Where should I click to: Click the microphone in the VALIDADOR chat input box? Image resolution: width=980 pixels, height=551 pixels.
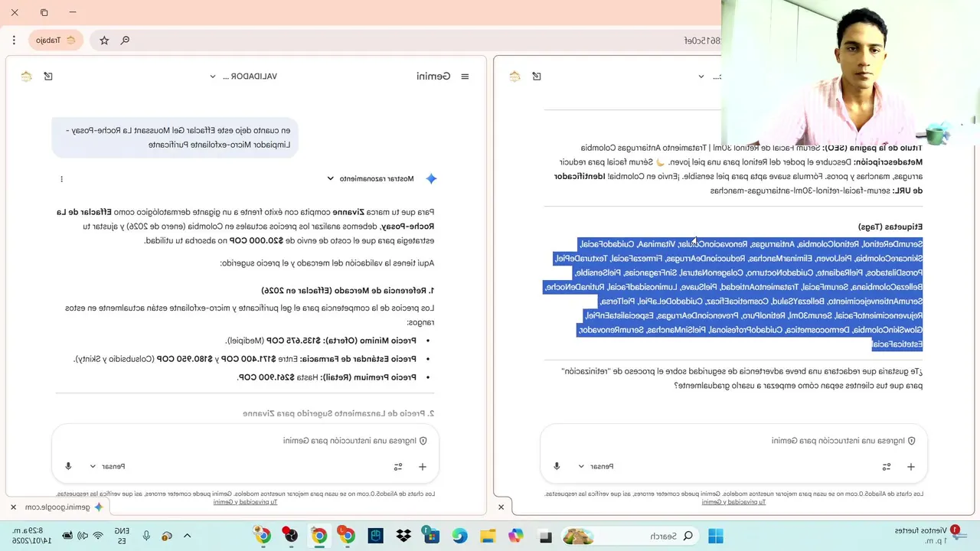68,466
